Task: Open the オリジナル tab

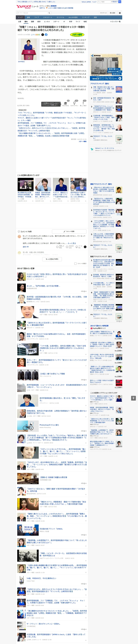Action: click(60, 17)
